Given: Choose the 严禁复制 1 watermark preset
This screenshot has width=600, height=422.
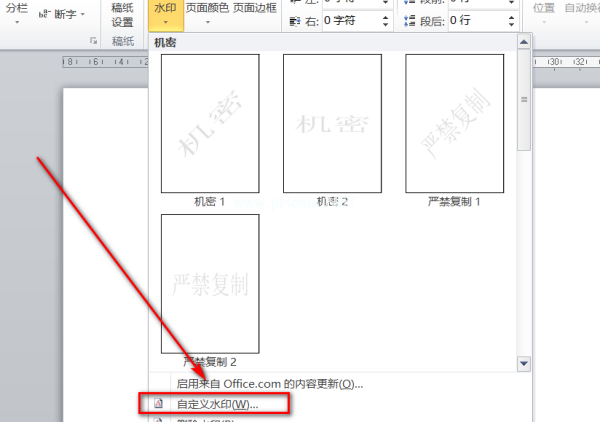Looking at the screenshot, I should tap(454, 122).
